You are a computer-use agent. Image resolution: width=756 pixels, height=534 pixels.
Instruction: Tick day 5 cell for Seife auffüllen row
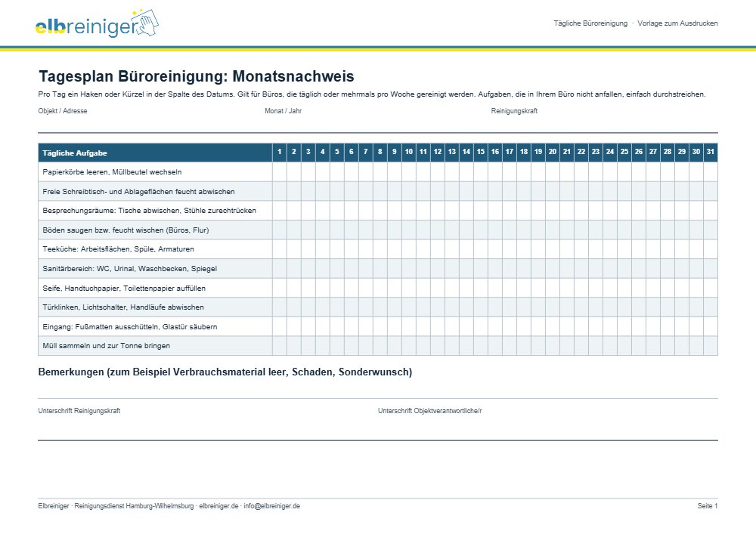(x=337, y=288)
